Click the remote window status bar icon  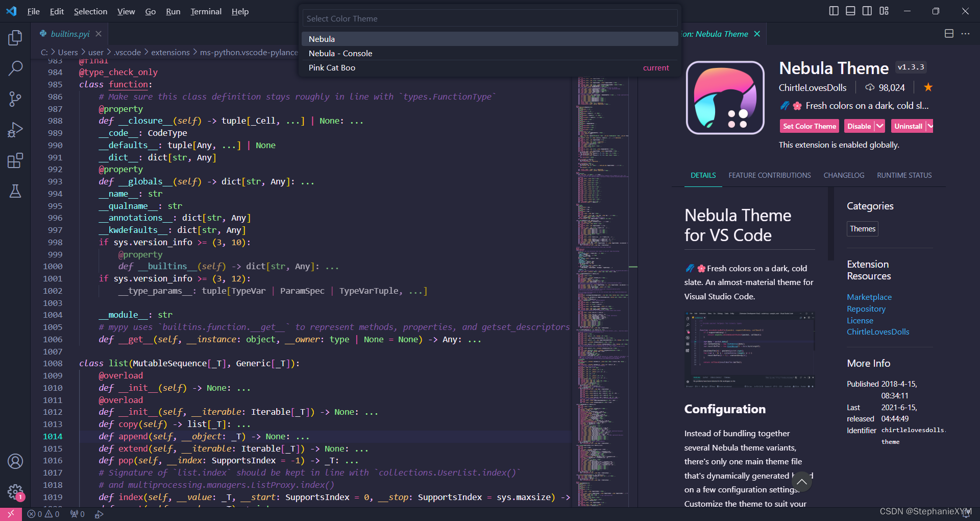click(x=11, y=514)
